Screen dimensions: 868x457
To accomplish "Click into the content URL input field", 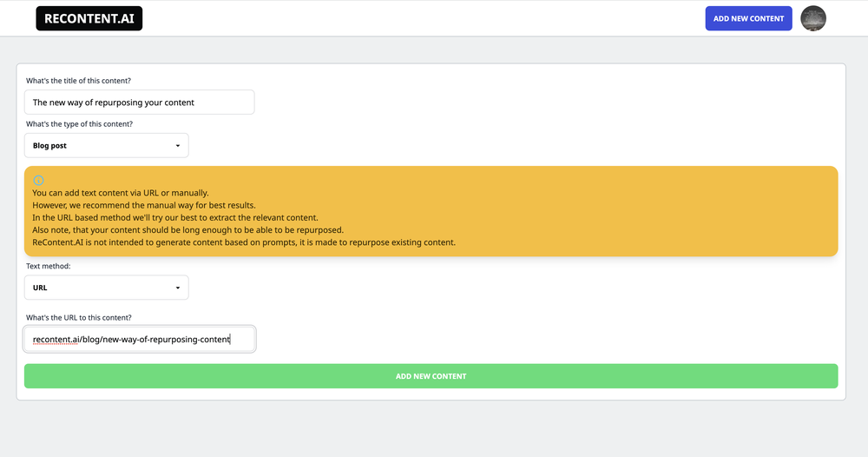I will click(140, 339).
